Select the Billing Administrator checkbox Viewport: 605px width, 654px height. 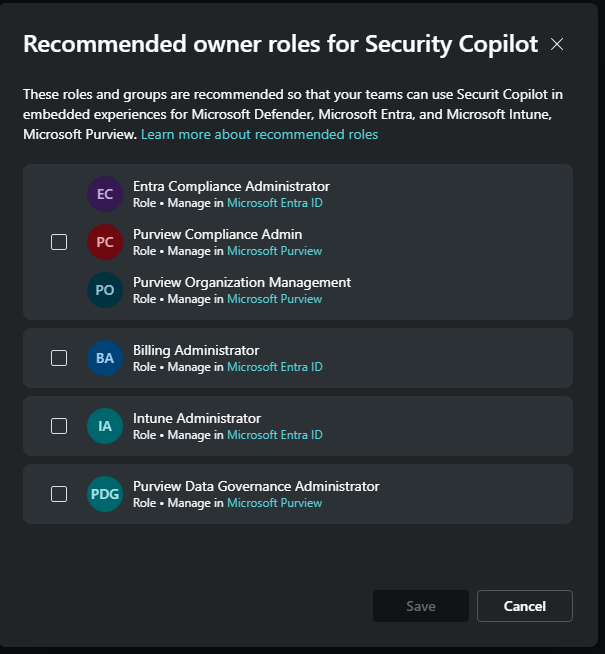pyautogui.click(x=59, y=358)
